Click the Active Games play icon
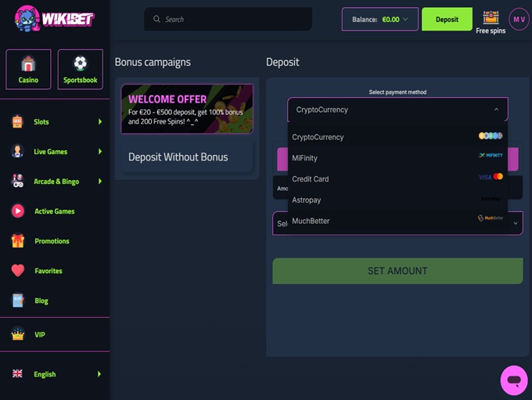This screenshot has height=400, width=532. pyautogui.click(x=18, y=211)
